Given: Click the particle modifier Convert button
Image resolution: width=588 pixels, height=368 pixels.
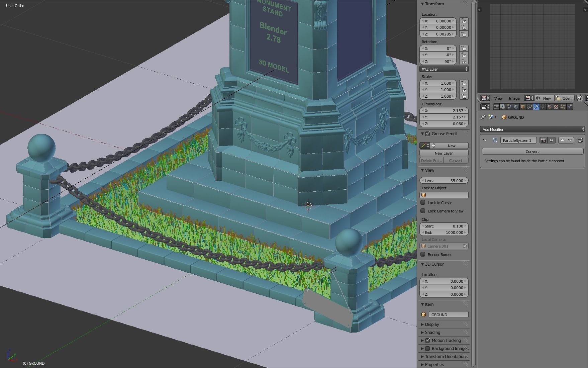Looking at the screenshot, I should tap(532, 151).
